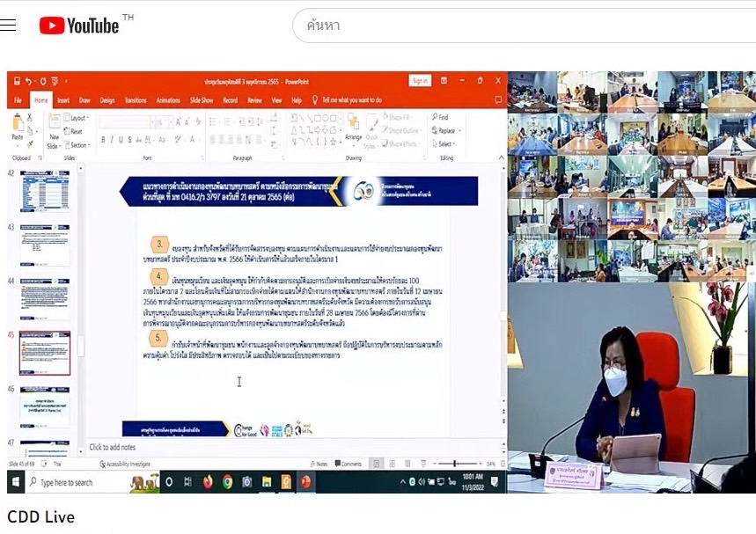This screenshot has height=534, width=756.
Task: Click the Save icon in PowerPoint title bar
Action: point(17,81)
